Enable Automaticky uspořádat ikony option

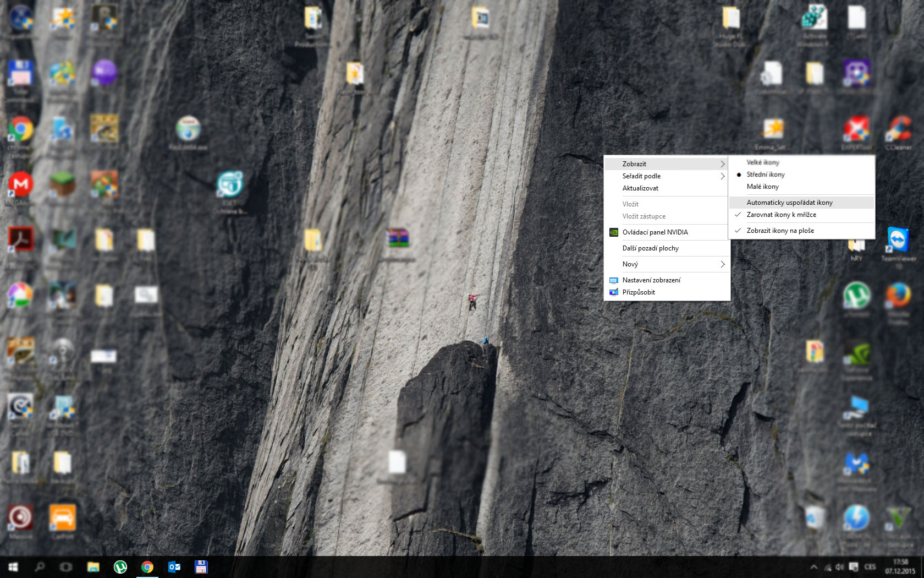(789, 203)
